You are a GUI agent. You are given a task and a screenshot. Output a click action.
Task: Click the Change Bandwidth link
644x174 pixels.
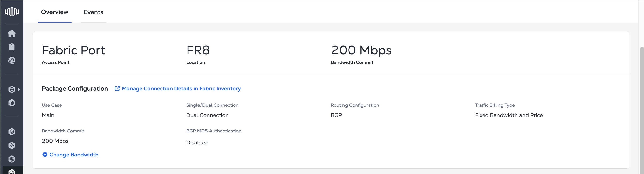coord(74,155)
